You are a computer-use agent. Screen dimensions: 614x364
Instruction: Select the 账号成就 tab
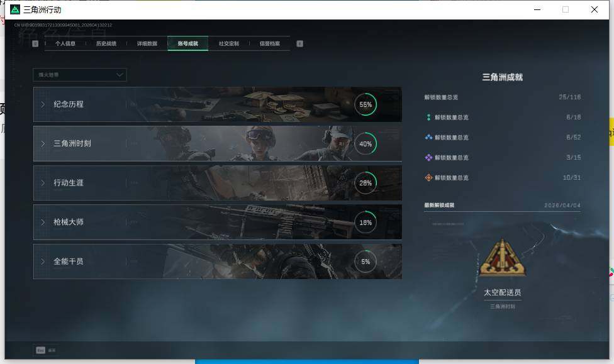(188, 43)
